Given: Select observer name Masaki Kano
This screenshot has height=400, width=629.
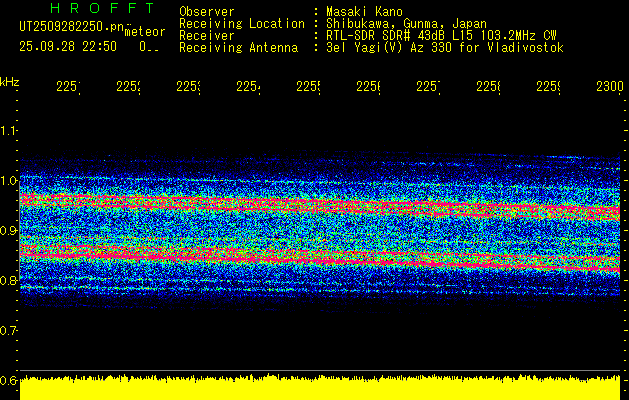Looking at the screenshot, I should 364,11.
